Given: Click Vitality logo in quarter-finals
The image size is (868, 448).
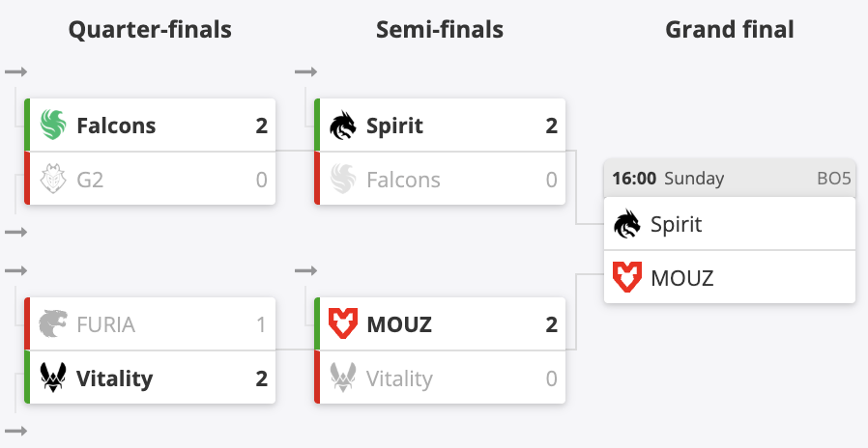Looking at the screenshot, I should pos(53,378).
